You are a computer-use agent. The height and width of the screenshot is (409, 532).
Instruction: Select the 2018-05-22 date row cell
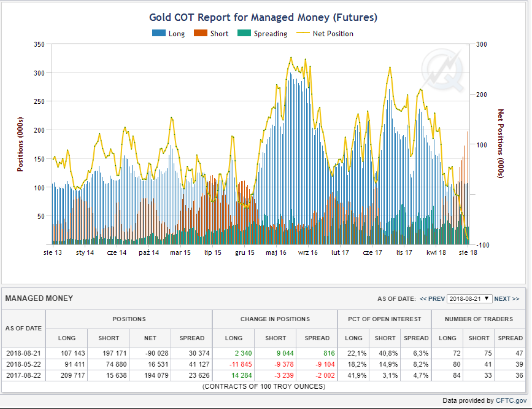tap(23, 365)
